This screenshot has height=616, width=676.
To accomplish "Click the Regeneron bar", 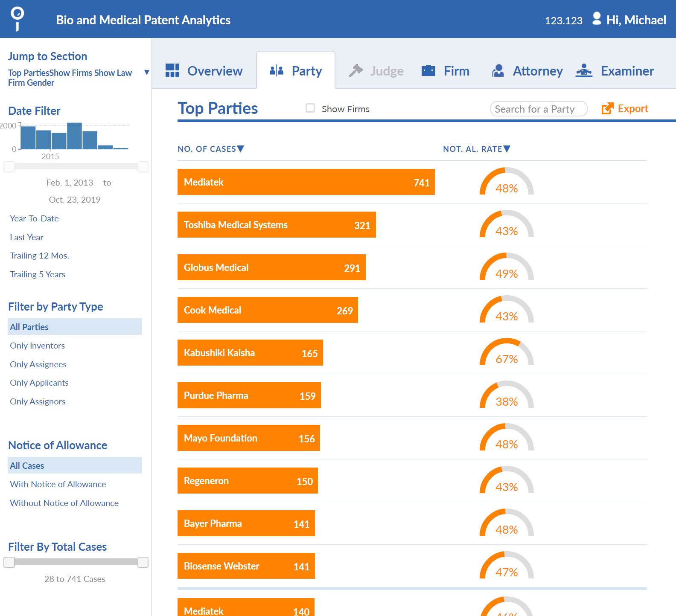I will point(248,481).
